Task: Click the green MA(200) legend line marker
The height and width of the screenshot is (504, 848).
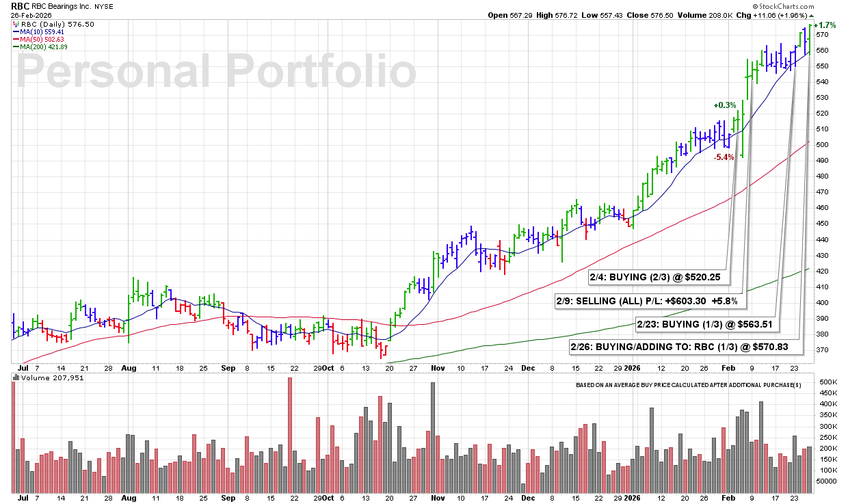Action: click(16, 48)
